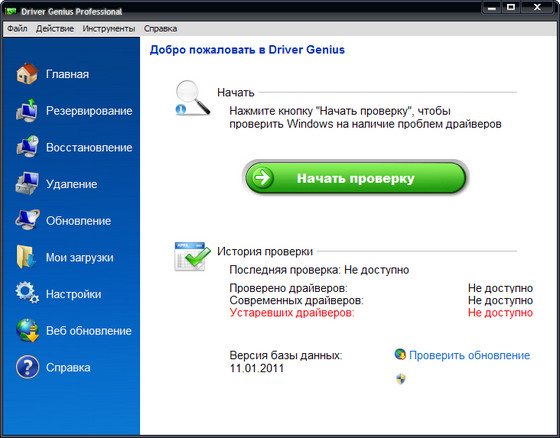Viewport: 560px width, 438px height.
Task: Click the small shield icon
Action: click(x=401, y=379)
